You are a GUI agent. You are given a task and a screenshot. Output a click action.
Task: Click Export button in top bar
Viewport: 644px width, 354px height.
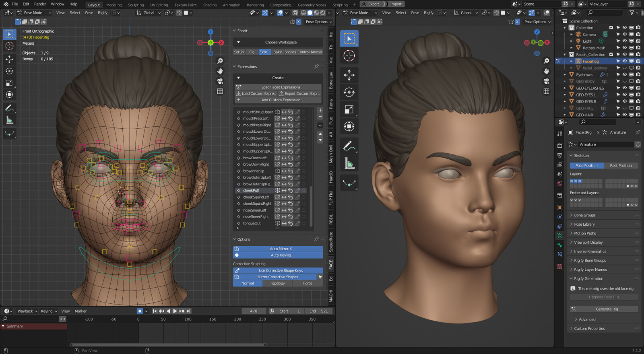tap(371, 4)
